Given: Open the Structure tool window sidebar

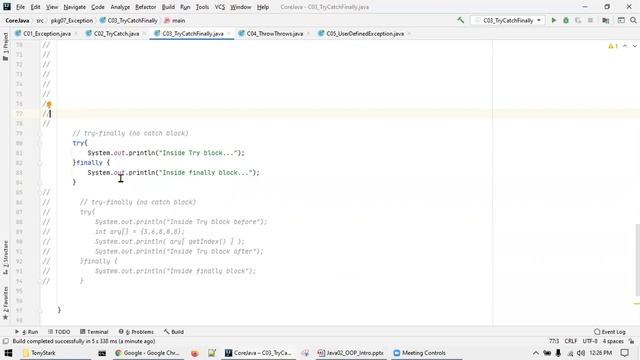Looking at the screenshot, I should [x=5, y=258].
